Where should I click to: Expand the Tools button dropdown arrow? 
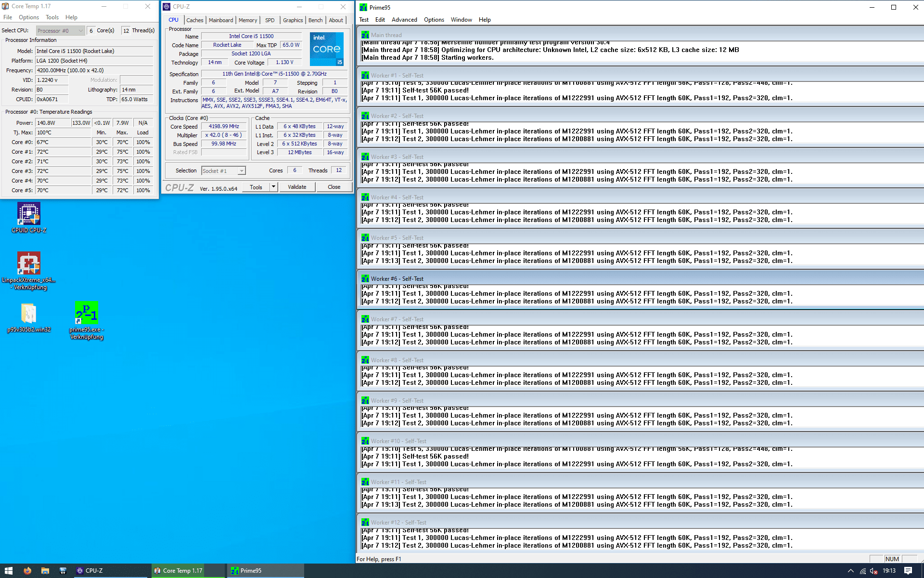[274, 187]
